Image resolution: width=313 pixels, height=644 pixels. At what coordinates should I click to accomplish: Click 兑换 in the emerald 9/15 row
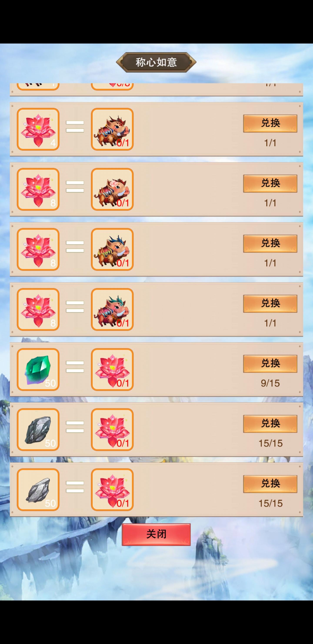click(270, 364)
